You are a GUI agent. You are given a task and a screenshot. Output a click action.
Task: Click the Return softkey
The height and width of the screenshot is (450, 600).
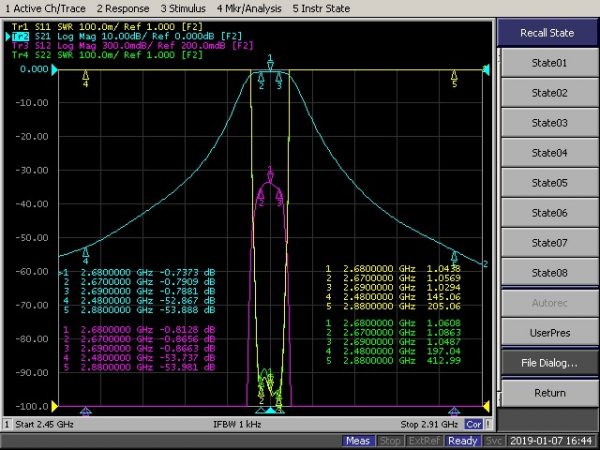click(549, 393)
